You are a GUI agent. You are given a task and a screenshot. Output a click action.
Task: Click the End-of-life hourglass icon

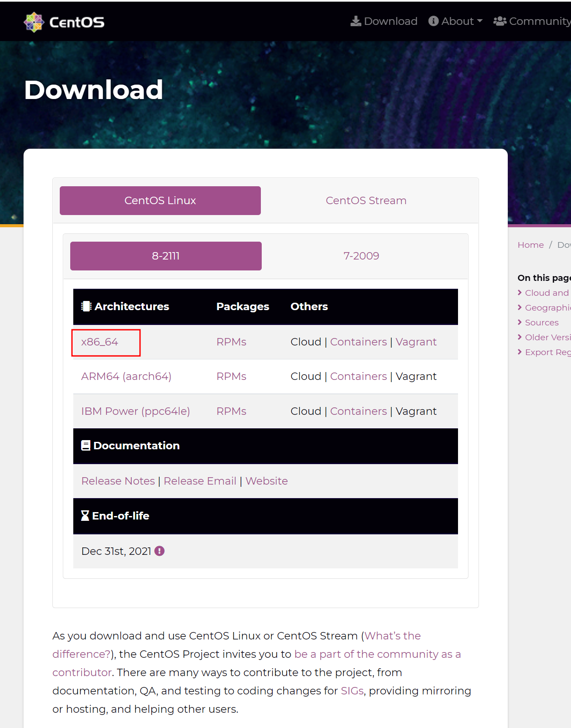pos(85,516)
